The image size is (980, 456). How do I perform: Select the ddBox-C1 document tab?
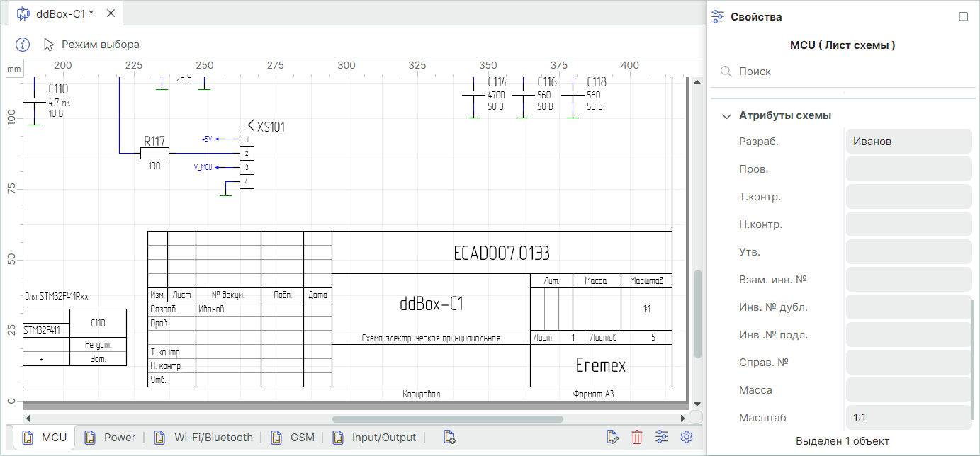pos(65,13)
